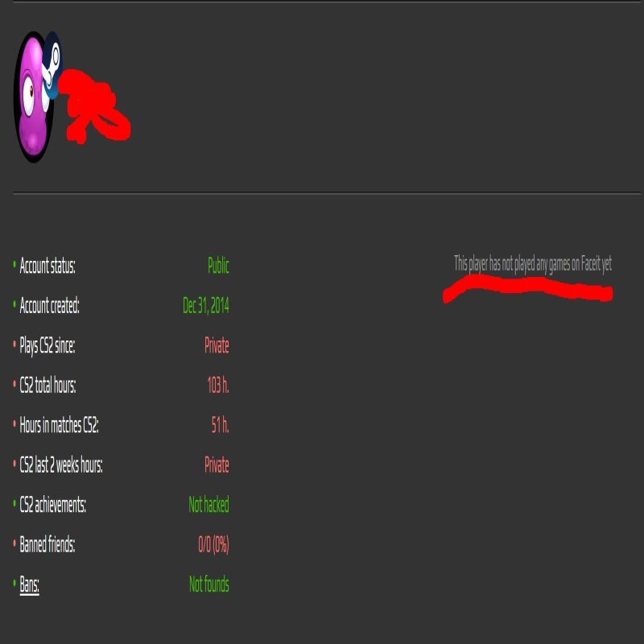Image resolution: width=644 pixels, height=644 pixels.
Task: Open the underlined Bans link
Action: click(29, 584)
